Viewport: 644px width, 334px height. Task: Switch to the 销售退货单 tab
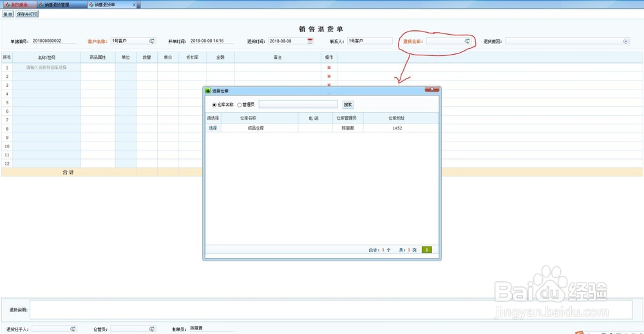(x=105, y=5)
